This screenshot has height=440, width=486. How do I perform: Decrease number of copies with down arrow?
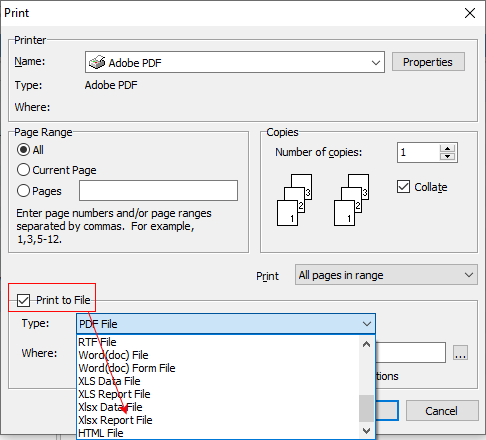(x=447, y=156)
